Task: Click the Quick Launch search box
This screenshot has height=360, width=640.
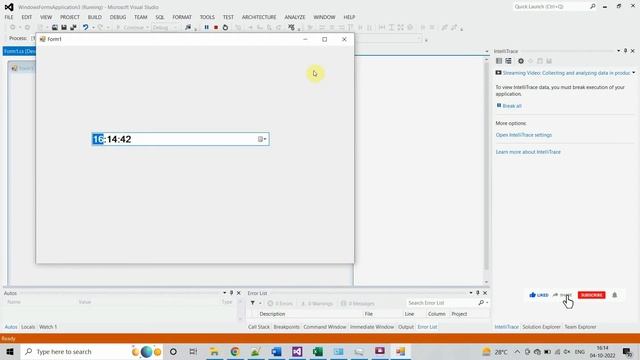Action: [551, 7]
